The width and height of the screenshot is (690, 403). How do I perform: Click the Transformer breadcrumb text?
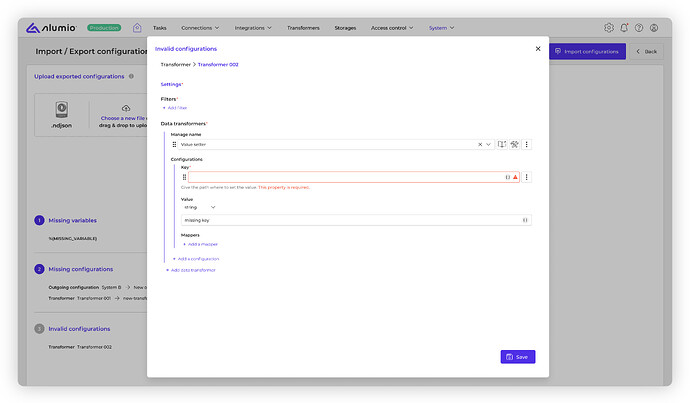point(176,65)
